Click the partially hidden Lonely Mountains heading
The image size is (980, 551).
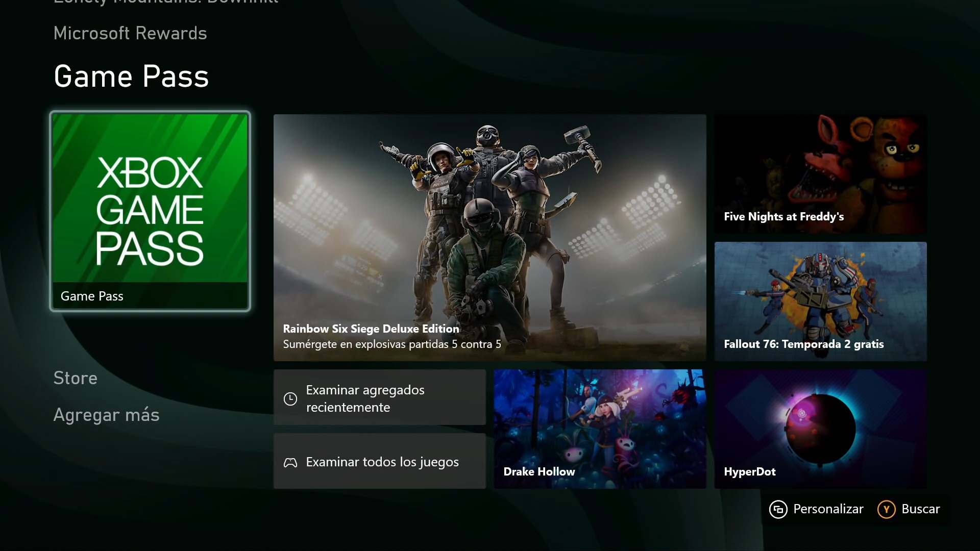pyautogui.click(x=166, y=2)
